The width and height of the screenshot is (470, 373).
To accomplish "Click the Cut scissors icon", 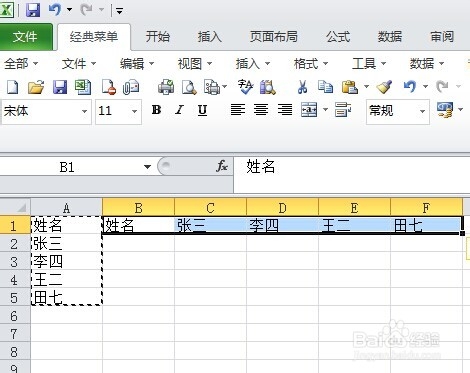I will [x=302, y=87].
